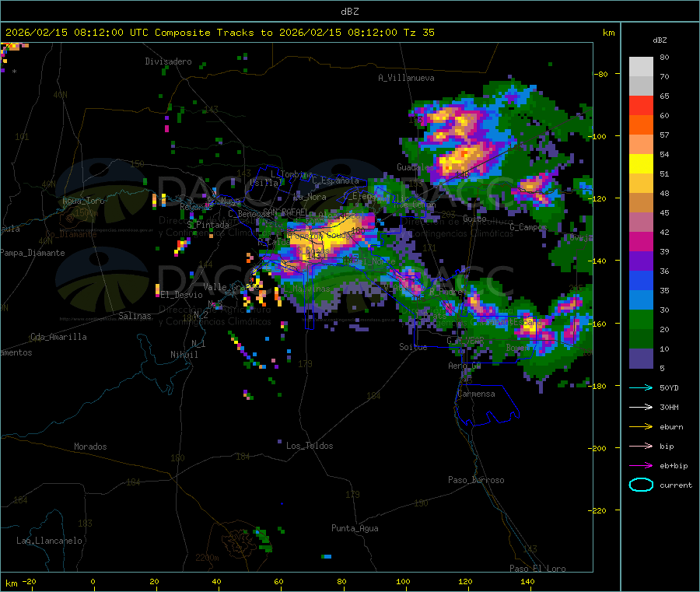Click the Los_Toldos place label
Viewport: 700px width, 592px height.
tap(310, 446)
